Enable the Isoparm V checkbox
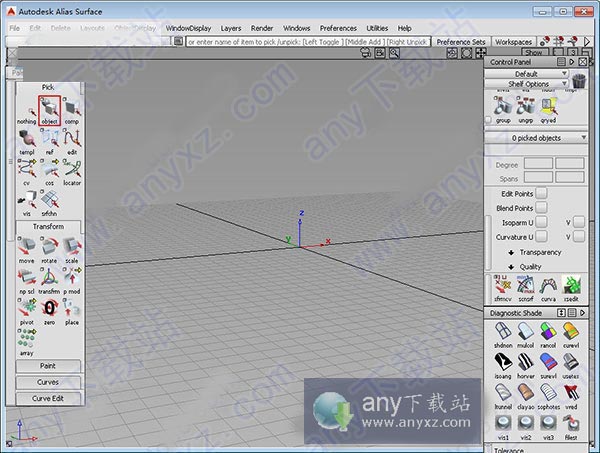The width and height of the screenshot is (600, 453). [579, 222]
